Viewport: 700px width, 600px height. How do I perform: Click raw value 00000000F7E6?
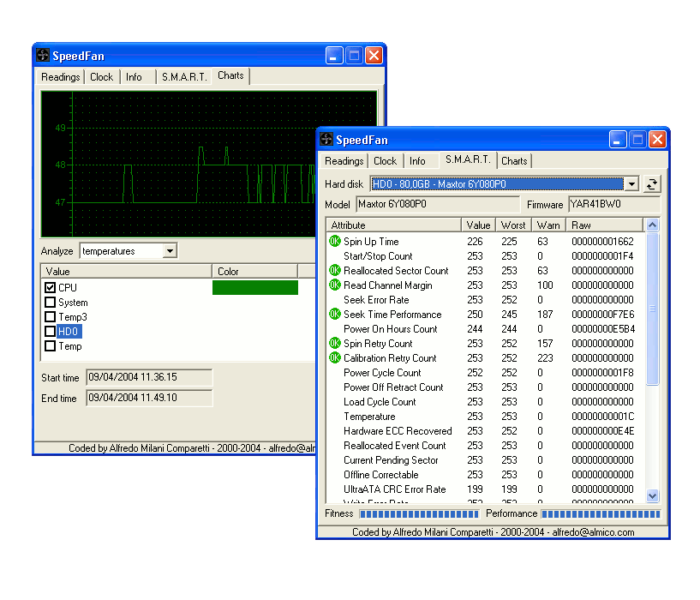(602, 314)
